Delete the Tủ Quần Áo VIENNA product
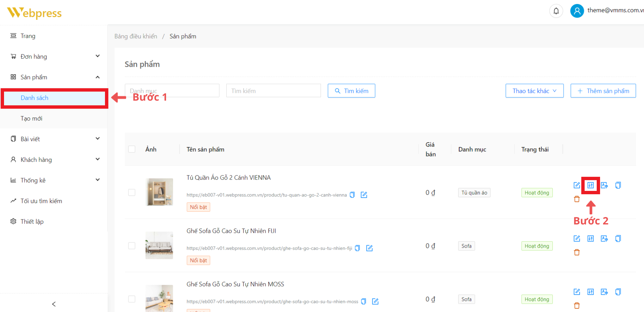Screen dimensions: 644x312 pos(577,199)
